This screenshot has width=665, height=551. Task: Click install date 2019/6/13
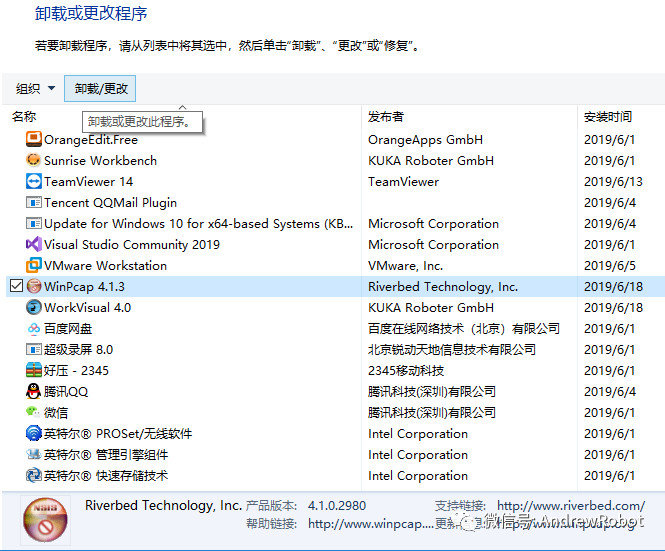click(613, 182)
